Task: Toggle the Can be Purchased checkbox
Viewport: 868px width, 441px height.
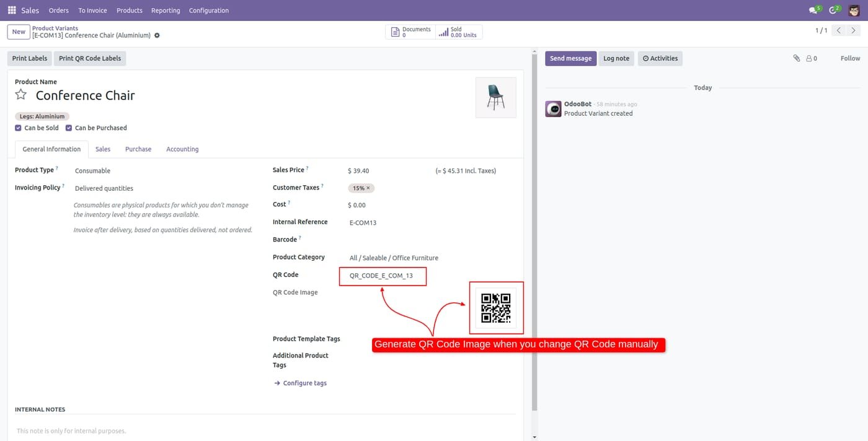Action: 69,128
